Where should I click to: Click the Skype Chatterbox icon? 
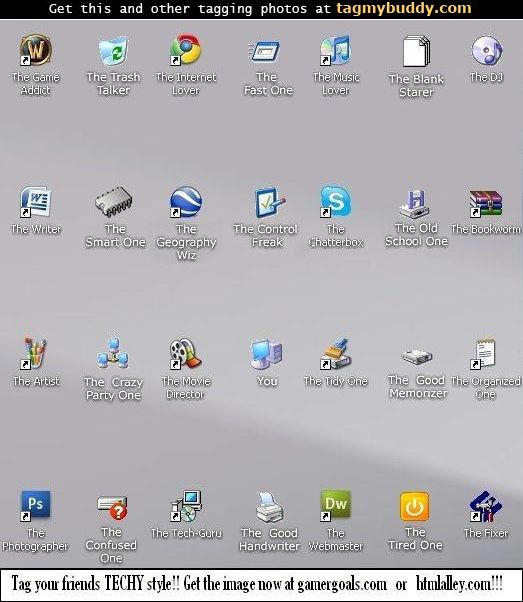pyautogui.click(x=336, y=201)
